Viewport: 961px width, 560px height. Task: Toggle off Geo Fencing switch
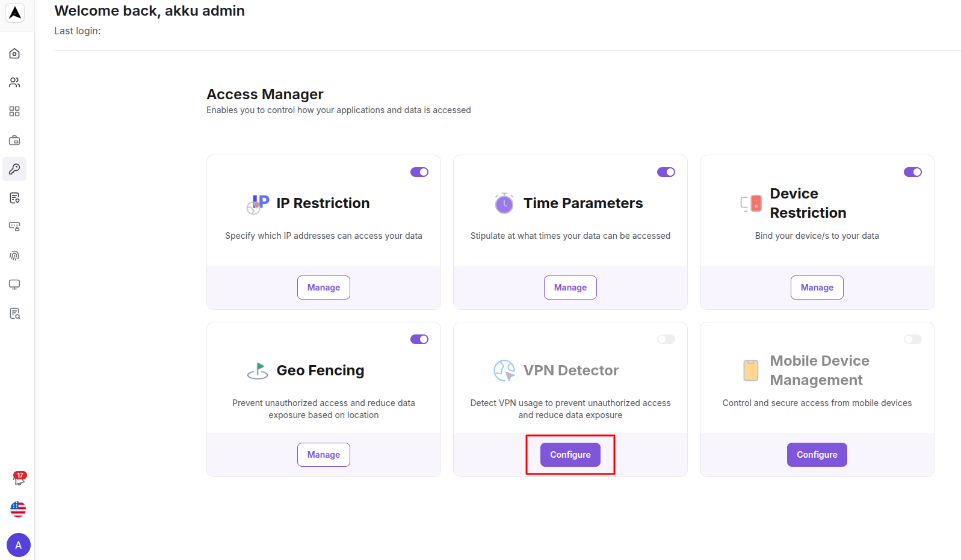[x=419, y=339]
